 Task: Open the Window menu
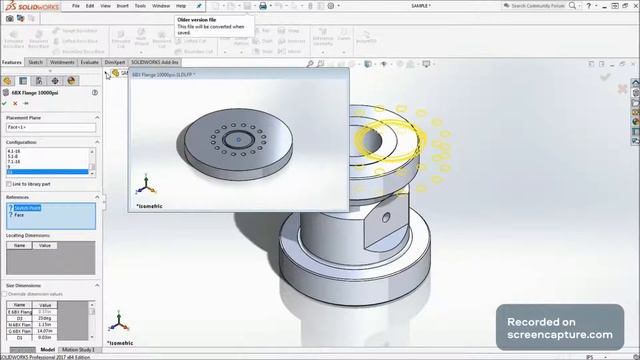[x=161, y=6]
